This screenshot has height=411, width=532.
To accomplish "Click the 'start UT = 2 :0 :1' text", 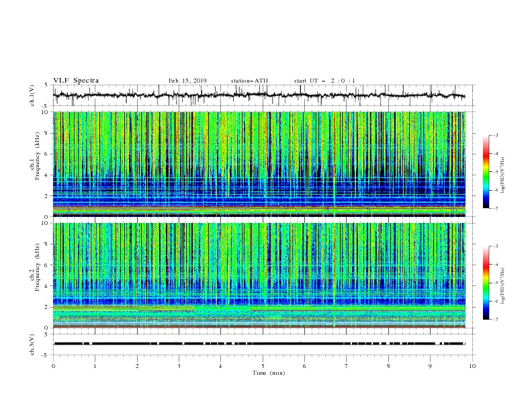I will [324, 81].
